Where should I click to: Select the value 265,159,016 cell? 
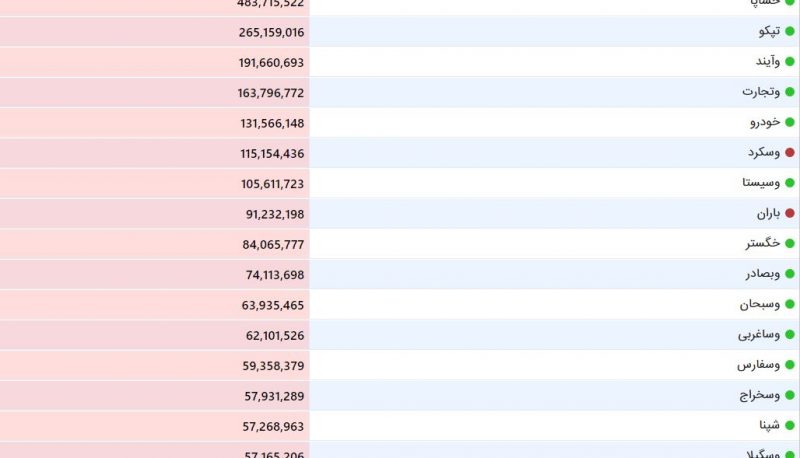coord(155,32)
